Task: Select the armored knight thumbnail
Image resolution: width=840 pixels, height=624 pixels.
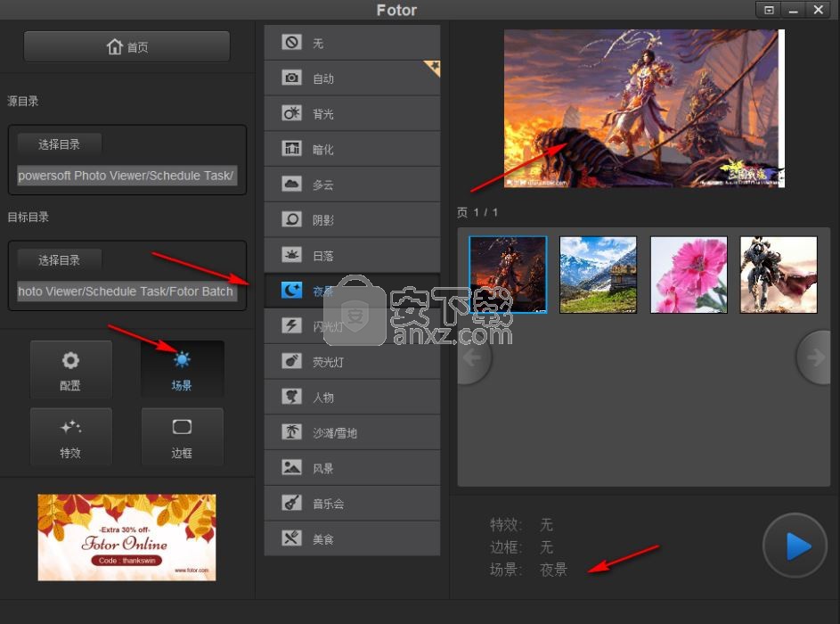Action: coord(779,275)
